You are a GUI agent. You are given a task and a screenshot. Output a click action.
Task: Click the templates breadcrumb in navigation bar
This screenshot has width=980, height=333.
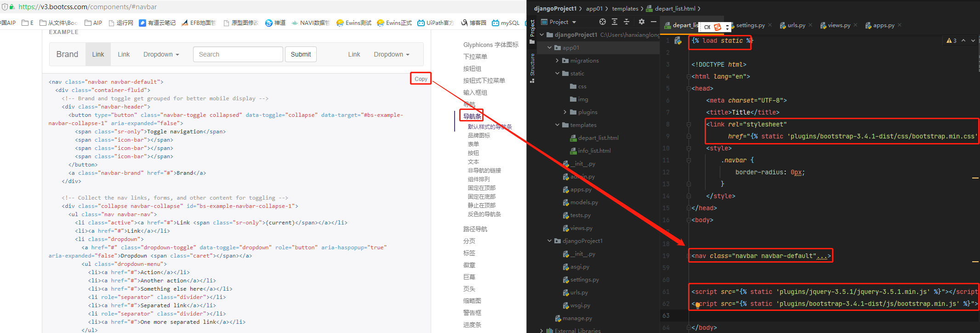click(x=625, y=8)
